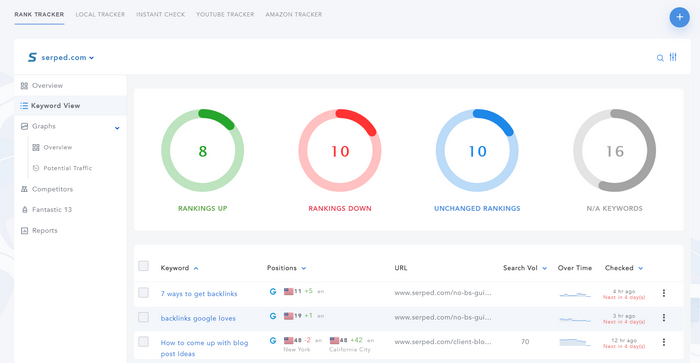Click US flag in backlinks google loves row
Viewport: 700px width, 363px height.
coord(289,316)
